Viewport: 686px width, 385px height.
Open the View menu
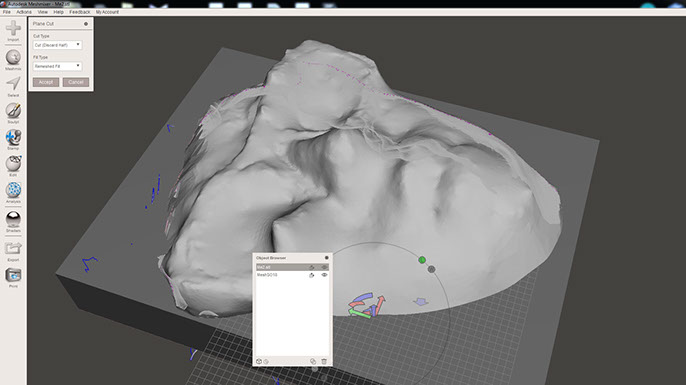pyautogui.click(x=42, y=12)
